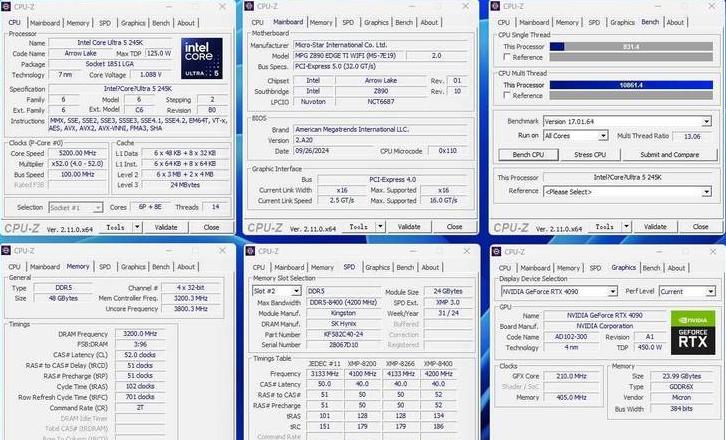Switch to About tab in CPU tab window
Viewport: 726px width, 440px height.
coord(186,23)
